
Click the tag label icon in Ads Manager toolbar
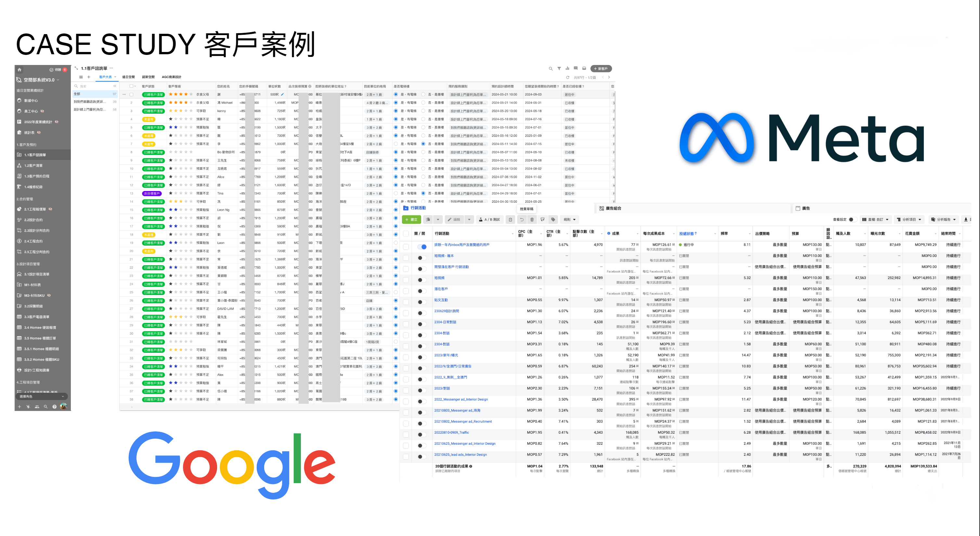(x=553, y=220)
